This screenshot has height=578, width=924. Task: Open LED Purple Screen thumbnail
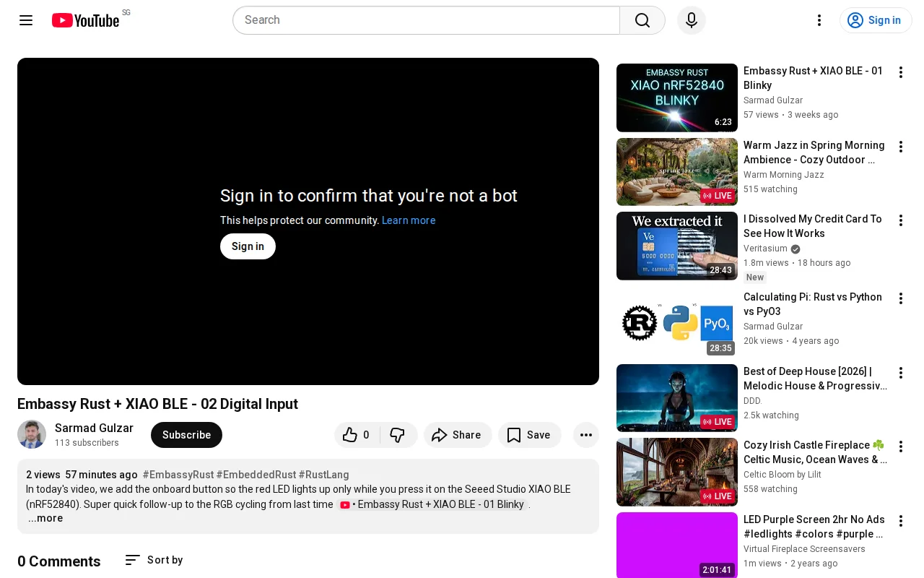click(x=677, y=545)
